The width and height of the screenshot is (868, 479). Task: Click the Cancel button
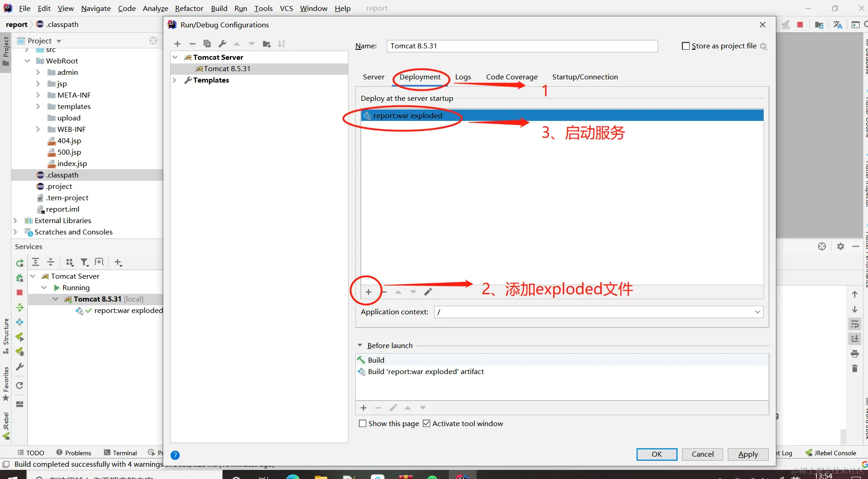coord(703,454)
